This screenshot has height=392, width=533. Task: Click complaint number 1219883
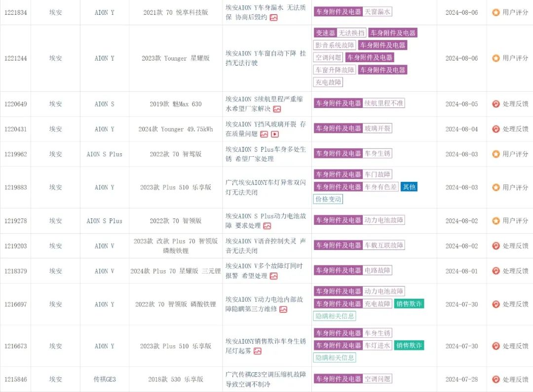click(x=16, y=187)
